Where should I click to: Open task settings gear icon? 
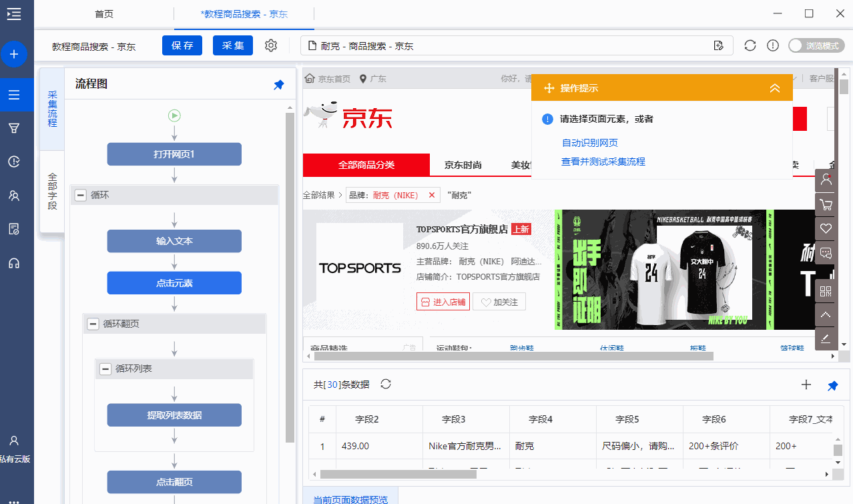click(270, 45)
